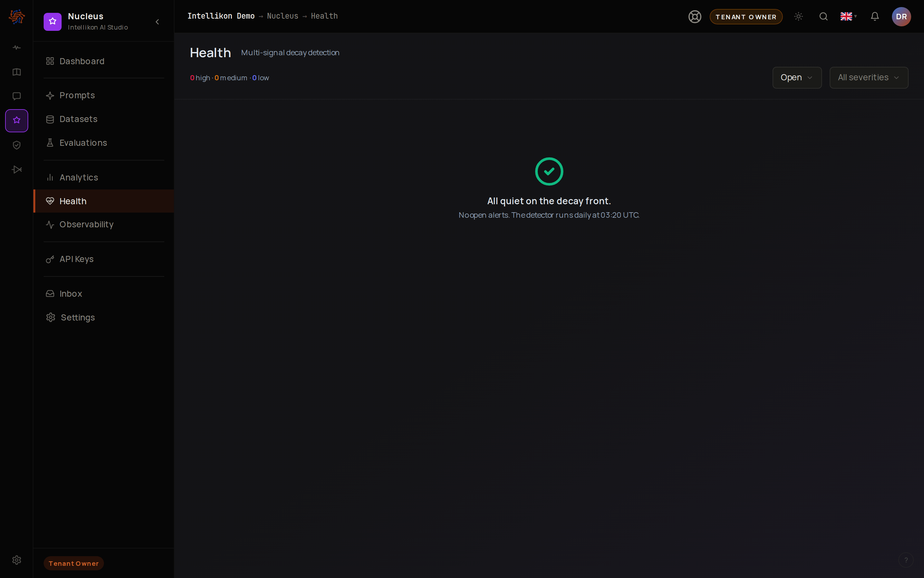Click the 0 low count text
This screenshot has height=578, width=924.
[261, 78]
